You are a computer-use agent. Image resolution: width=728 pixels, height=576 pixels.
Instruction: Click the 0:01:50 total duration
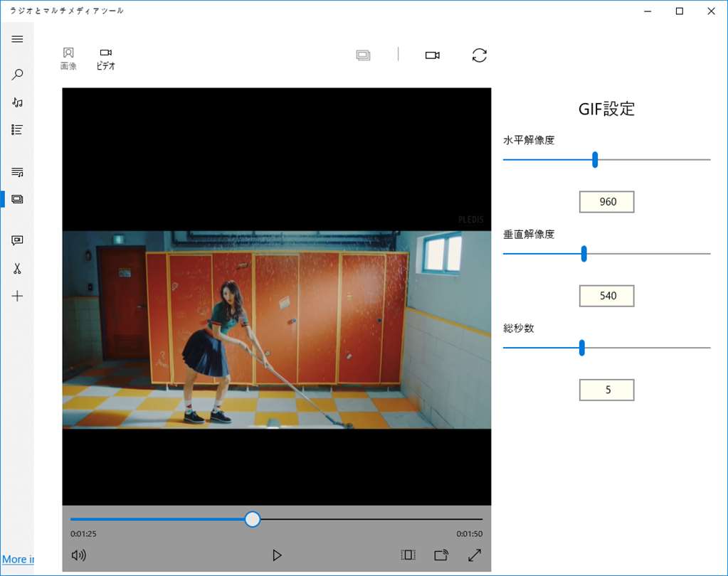(x=470, y=534)
